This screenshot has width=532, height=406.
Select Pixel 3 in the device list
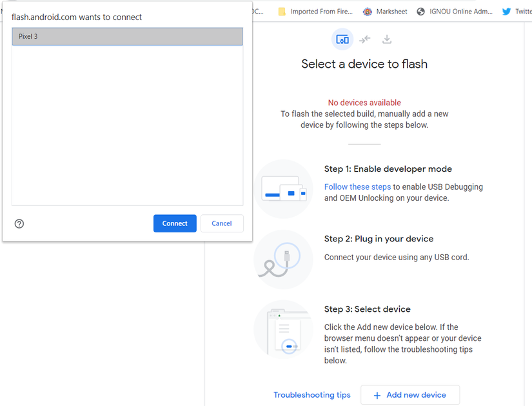127,36
